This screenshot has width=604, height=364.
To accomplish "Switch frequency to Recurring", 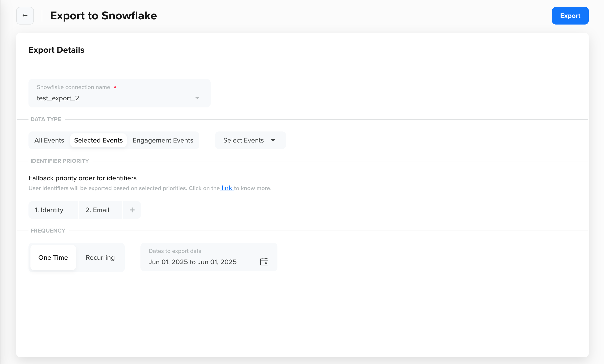I will [100, 258].
